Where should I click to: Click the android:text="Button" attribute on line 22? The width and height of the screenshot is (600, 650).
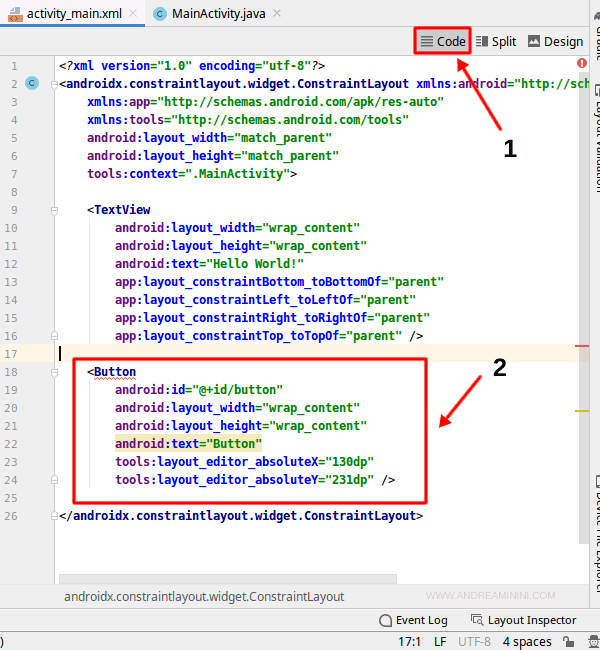[x=188, y=444]
